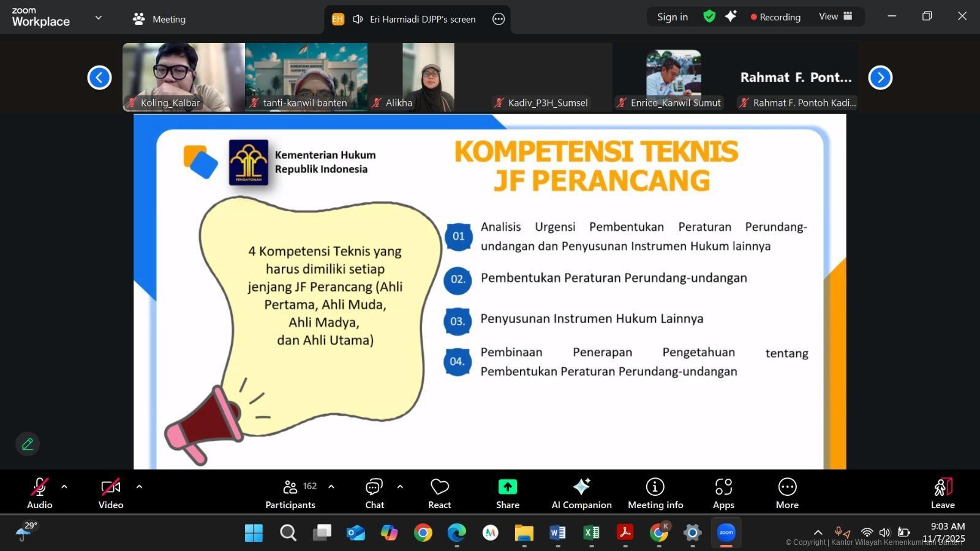Screen dimensions: 980x551
Task: Open Participants list showing 162
Action: (290, 493)
